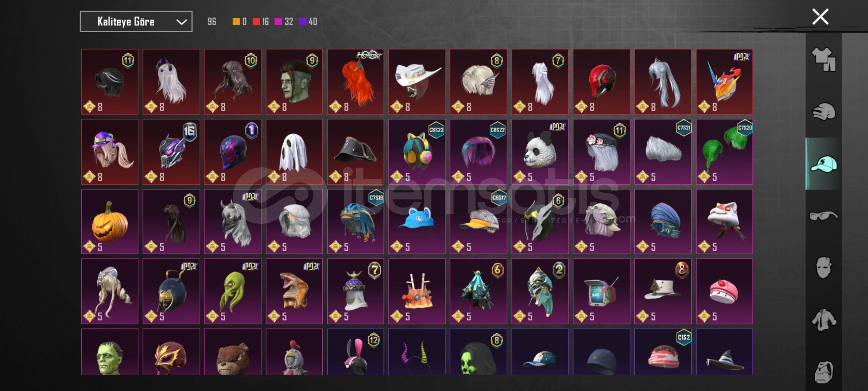This screenshot has width=868, height=391.
Task: Select the face mask category icon
Action: tap(824, 268)
